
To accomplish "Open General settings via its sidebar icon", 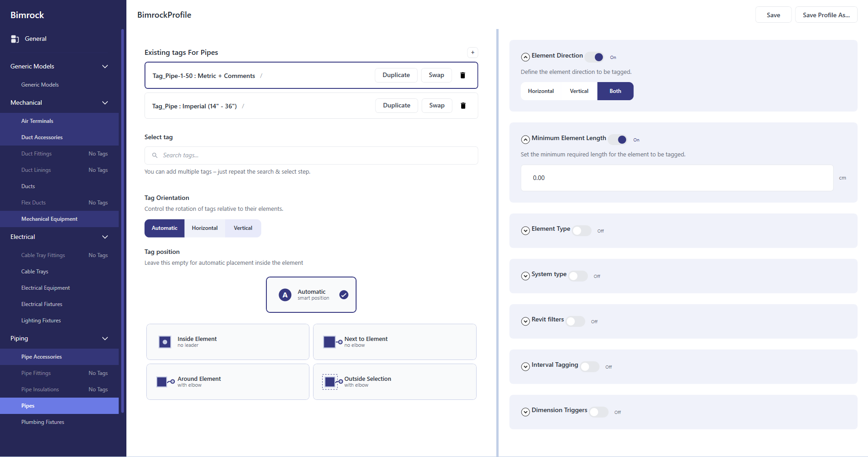I will 15,39.
